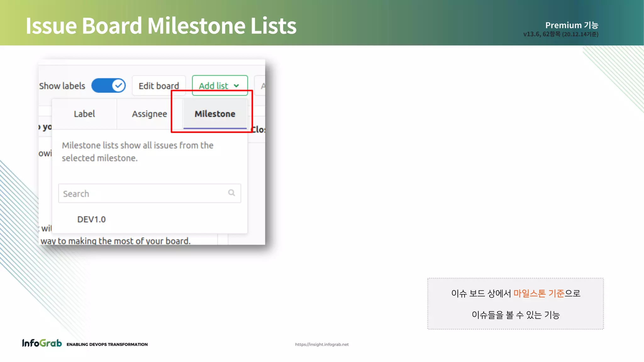Click the 'Show labels' text
Viewport: 644px width, 362px height.
(x=62, y=86)
